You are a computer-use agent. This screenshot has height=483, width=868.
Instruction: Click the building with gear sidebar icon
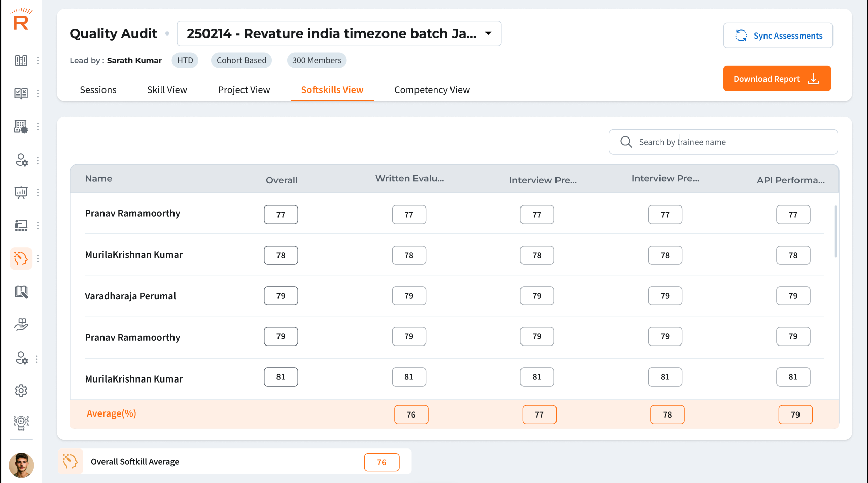[21, 127]
